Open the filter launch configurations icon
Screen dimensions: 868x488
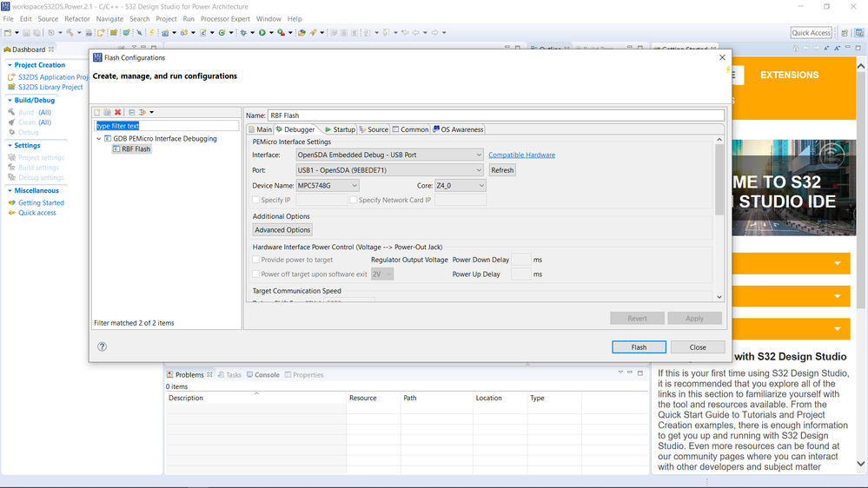tap(142, 112)
